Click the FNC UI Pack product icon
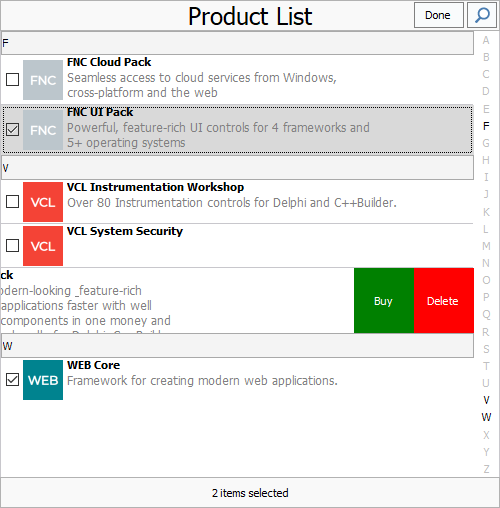500x508 pixels. point(43,130)
